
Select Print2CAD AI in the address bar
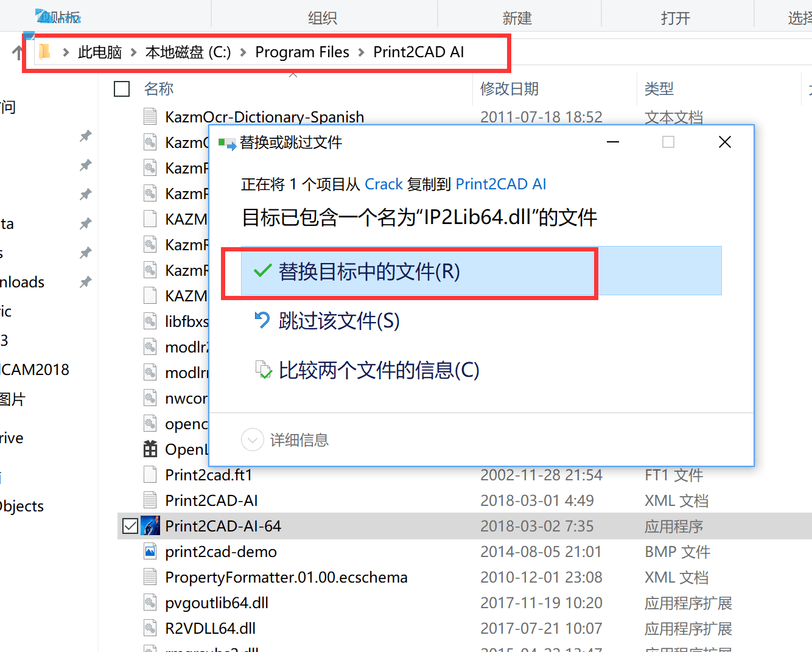[419, 52]
